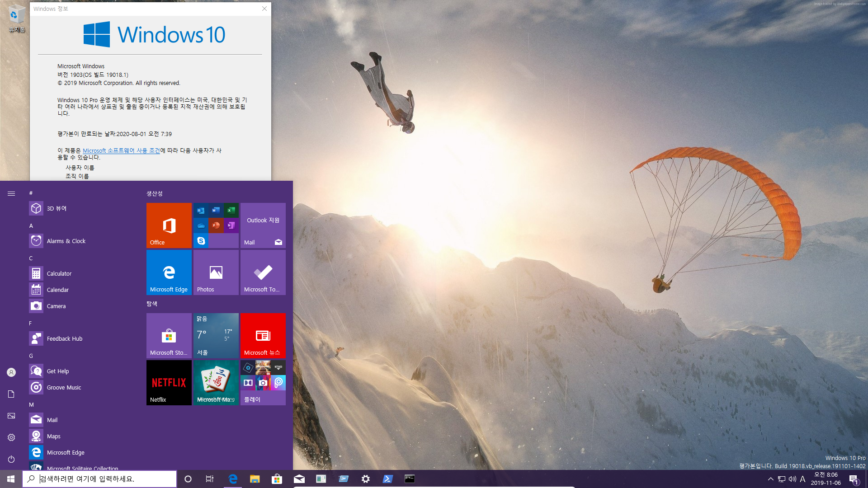Open Mail from the taskbar
Screen dimensions: 868x488
pos(299,479)
